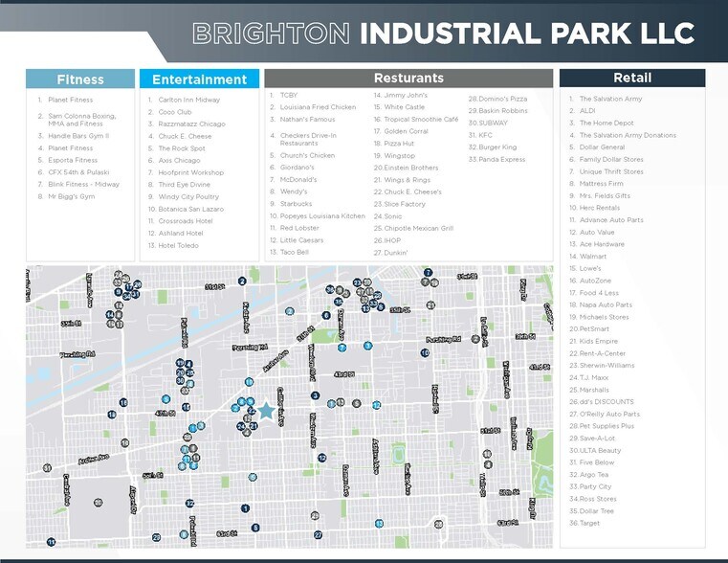Click navy marker 6 near 35th St
The width and height of the screenshot is (728, 563).
(326, 315)
